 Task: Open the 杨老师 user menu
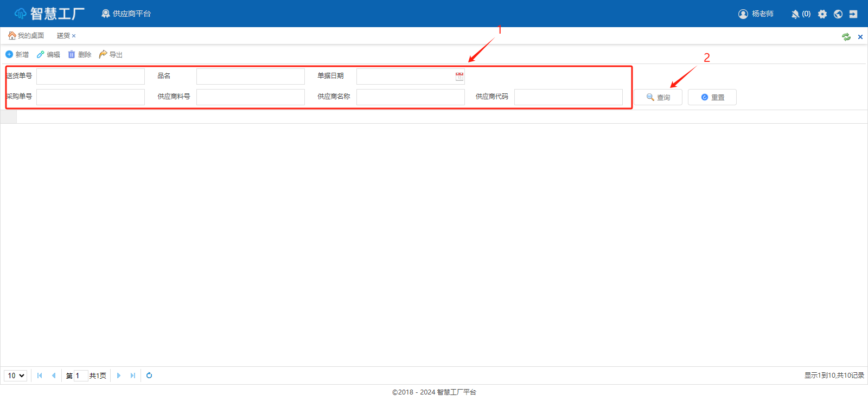[x=756, y=14]
